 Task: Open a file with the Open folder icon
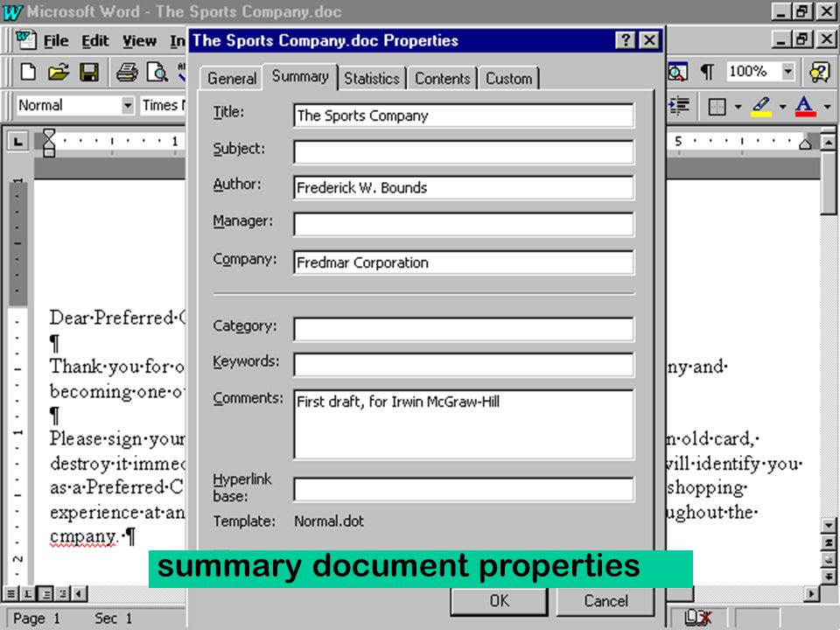coord(59,72)
